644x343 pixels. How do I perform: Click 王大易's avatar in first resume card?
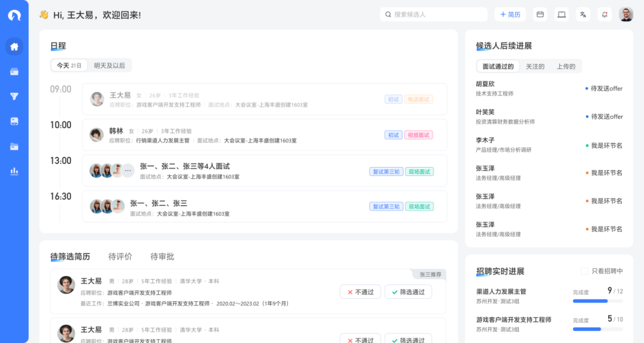(x=66, y=285)
